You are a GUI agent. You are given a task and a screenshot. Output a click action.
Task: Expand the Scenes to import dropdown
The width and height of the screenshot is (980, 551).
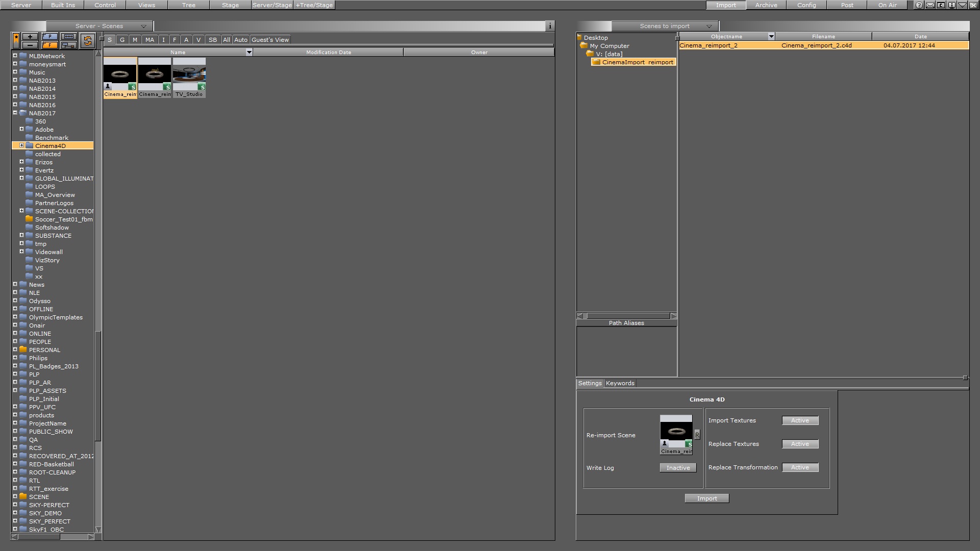tap(709, 26)
